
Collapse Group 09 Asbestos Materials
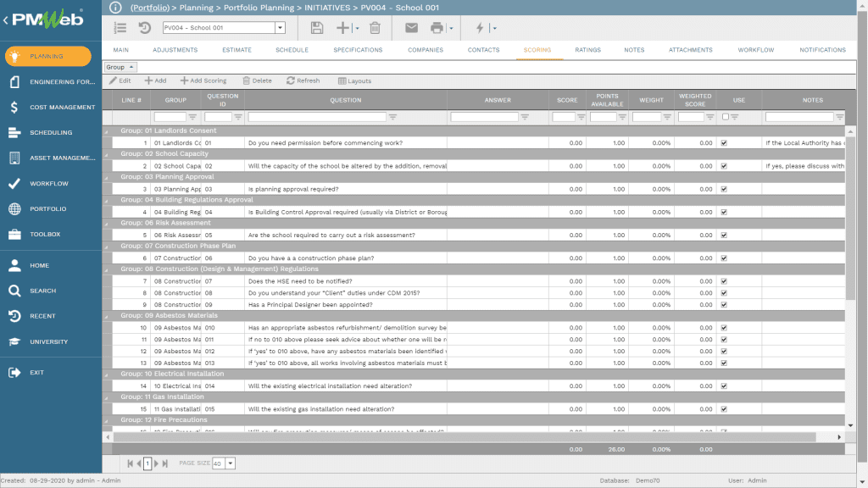(107, 316)
